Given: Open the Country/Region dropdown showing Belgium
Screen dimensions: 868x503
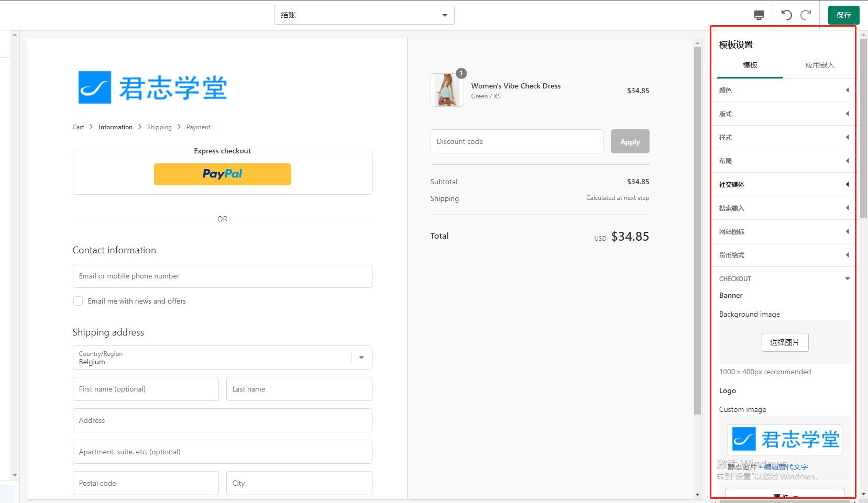Looking at the screenshot, I should (x=223, y=357).
